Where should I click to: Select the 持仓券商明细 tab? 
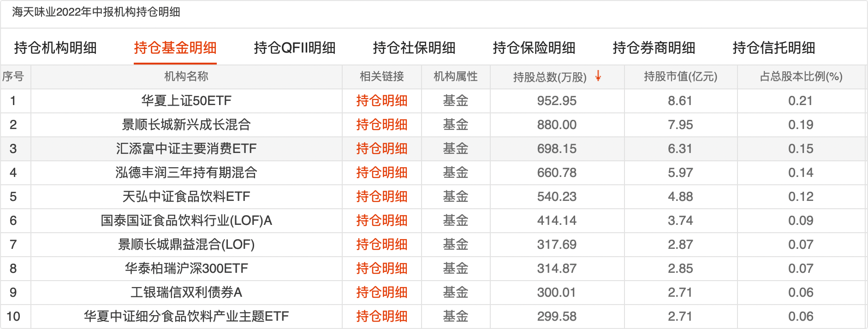click(x=654, y=48)
